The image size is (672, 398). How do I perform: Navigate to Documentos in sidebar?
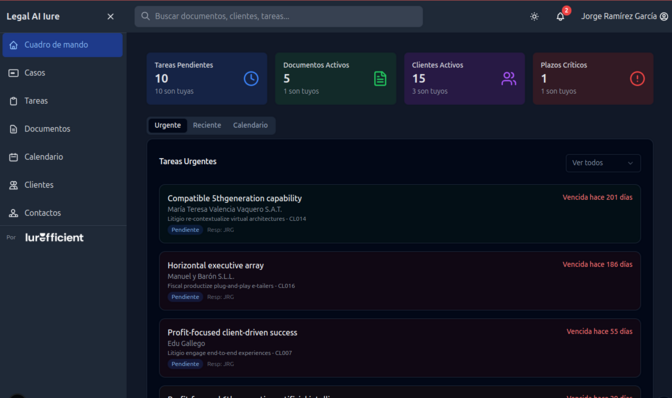click(x=63, y=129)
